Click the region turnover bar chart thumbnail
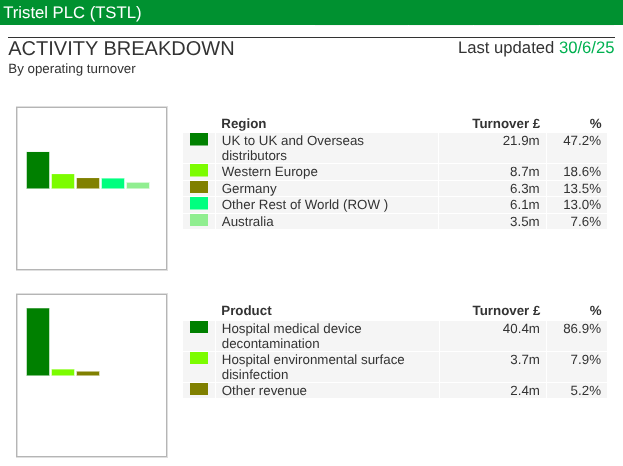623x466 pixels. (x=91, y=189)
